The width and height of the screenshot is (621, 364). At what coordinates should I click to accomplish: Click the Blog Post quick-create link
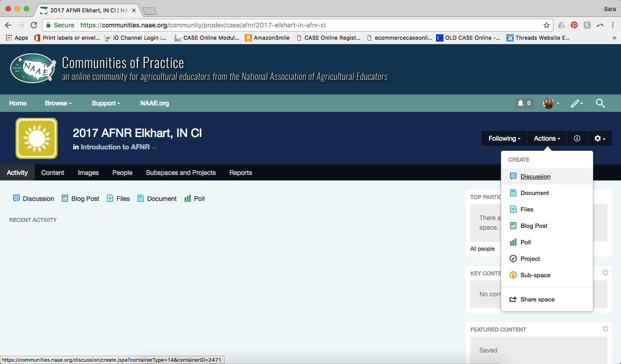[80, 199]
